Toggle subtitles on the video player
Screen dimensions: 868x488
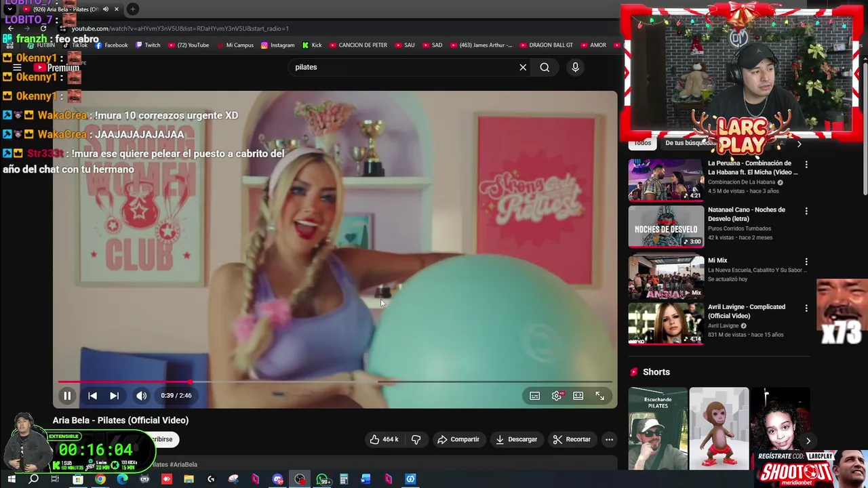534,396
